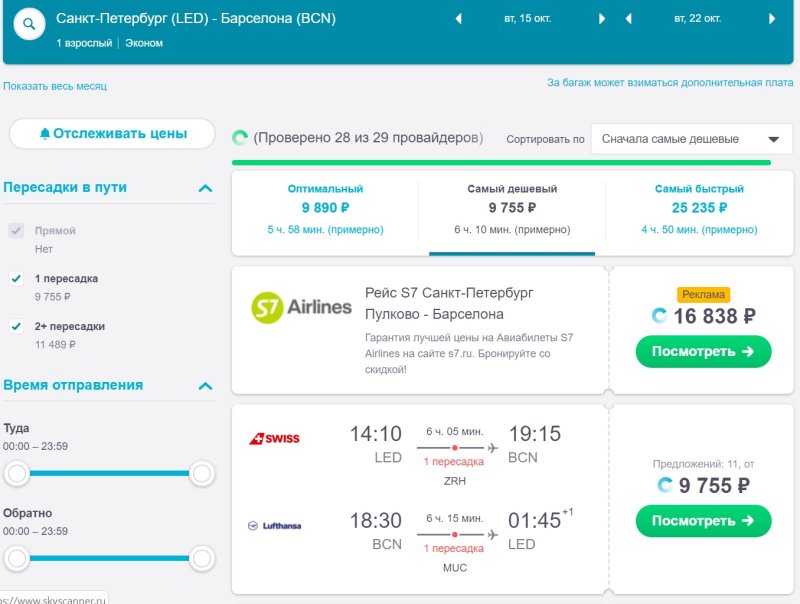Screen dimensions: 800x604
Task: Click the left handle of Туда slider
Action: (17, 473)
